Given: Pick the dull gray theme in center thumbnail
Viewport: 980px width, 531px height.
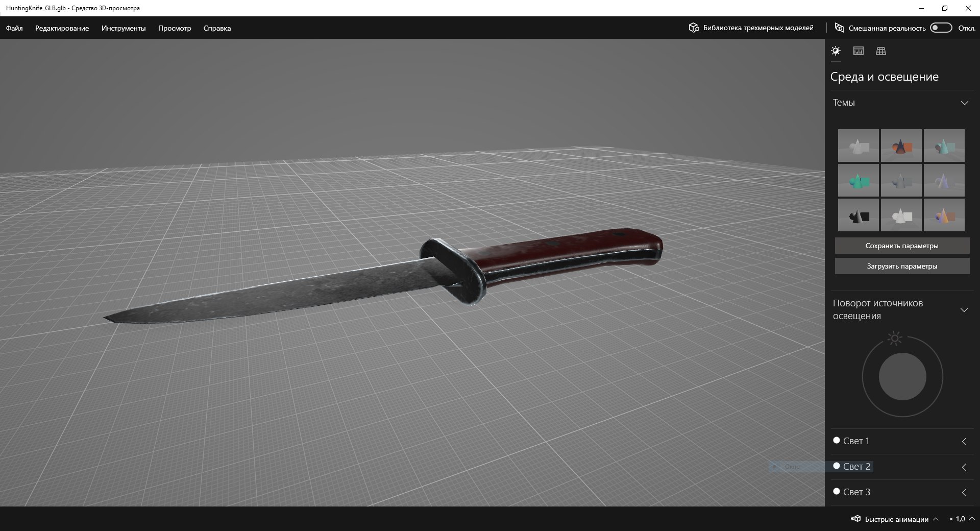Looking at the screenshot, I should click(x=901, y=180).
